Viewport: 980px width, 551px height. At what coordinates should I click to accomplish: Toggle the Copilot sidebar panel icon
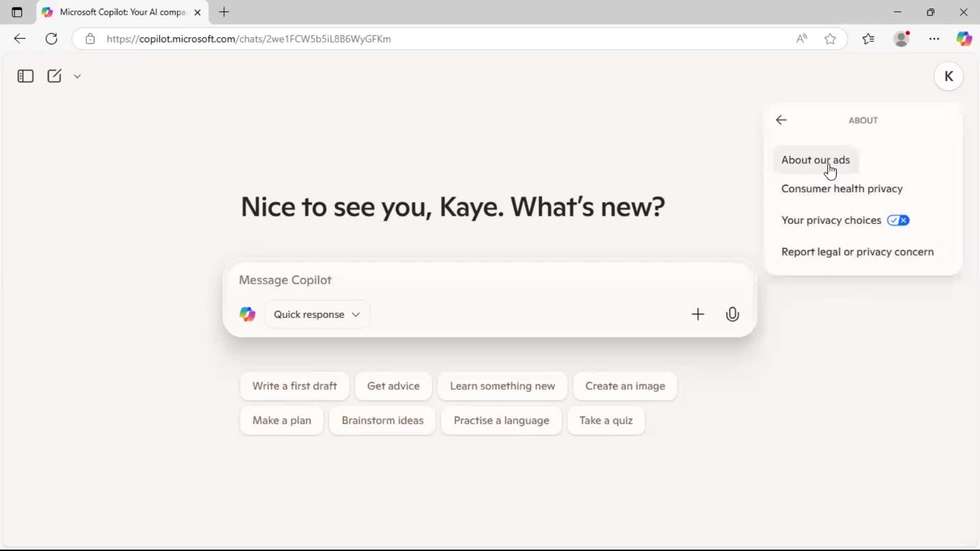[25, 76]
